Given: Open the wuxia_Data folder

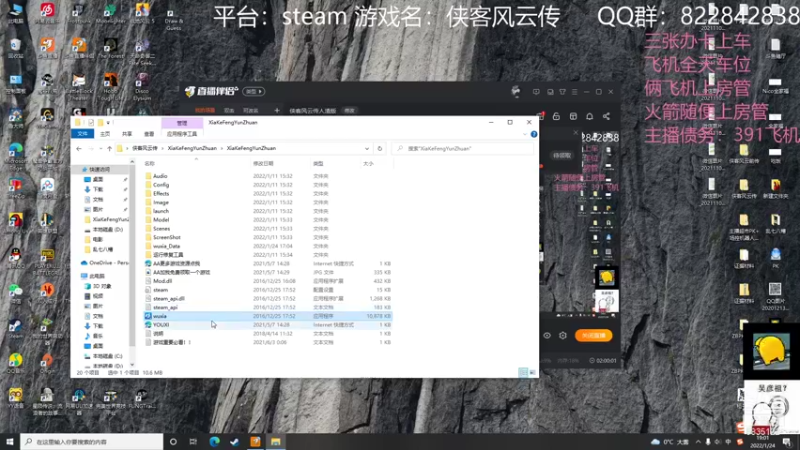Looking at the screenshot, I should click(x=166, y=246).
